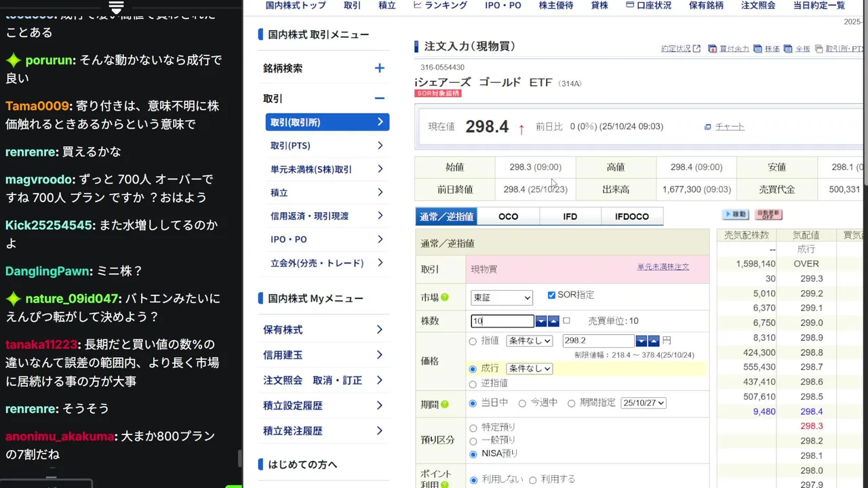This screenshot has height=488, width=868.
Task: Click the 単元未満株注文 link
Action: coord(663,267)
